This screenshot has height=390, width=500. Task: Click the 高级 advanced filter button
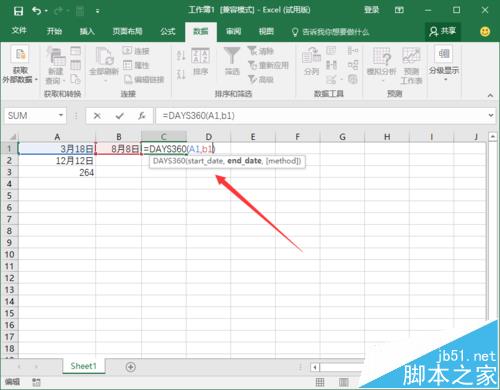tap(261, 79)
